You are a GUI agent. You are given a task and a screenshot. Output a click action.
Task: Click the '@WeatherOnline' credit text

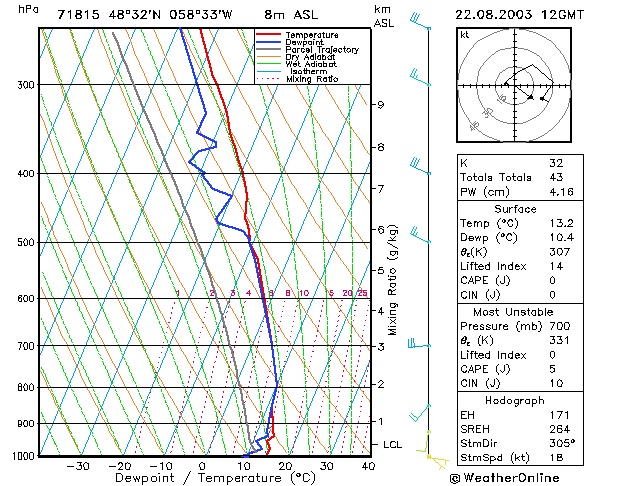[505, 478]
